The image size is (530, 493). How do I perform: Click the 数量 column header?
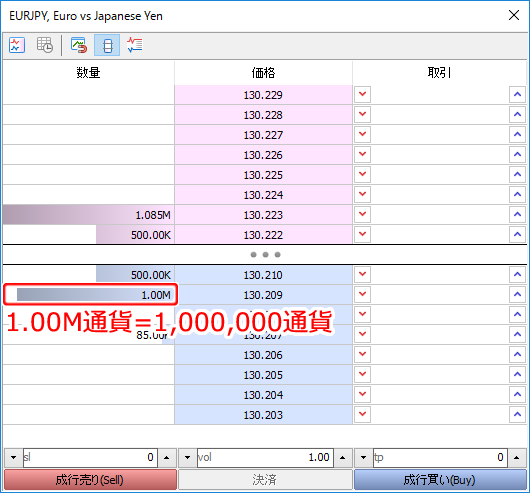[x=89, y=72]
